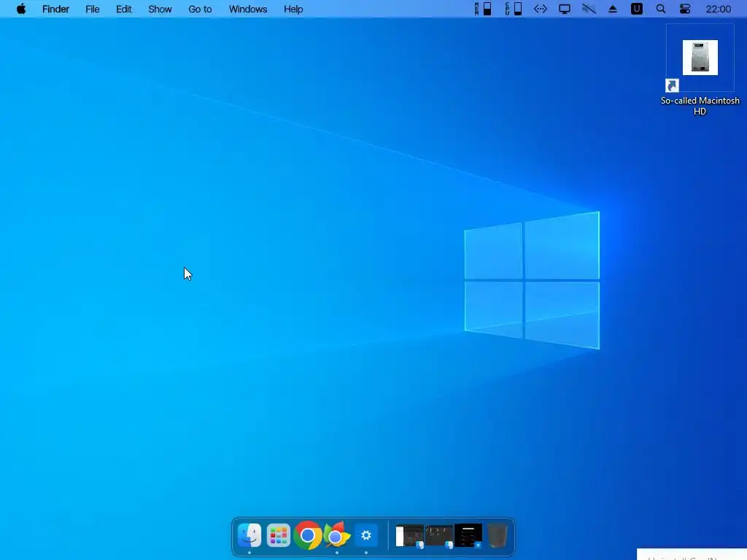Click the CPU usage indicator
The height and width of the screenshot is (560, 747).
click(514, 9)
